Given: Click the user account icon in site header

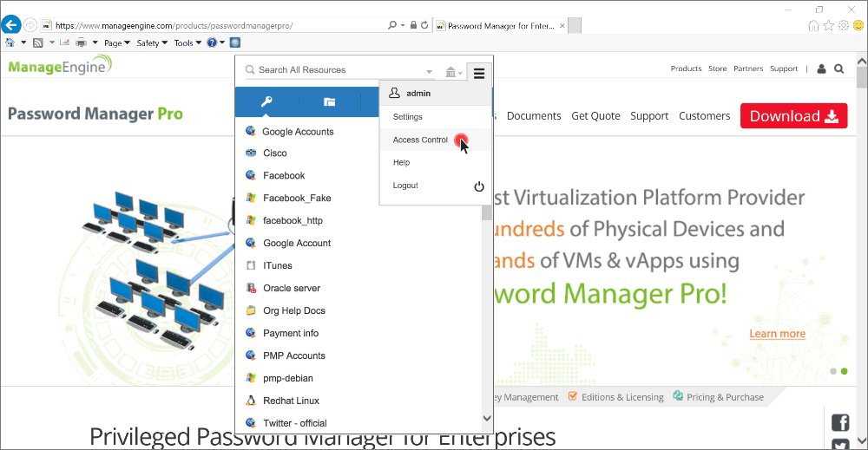Looking at the screenshot, I should [x=821, y=68].
